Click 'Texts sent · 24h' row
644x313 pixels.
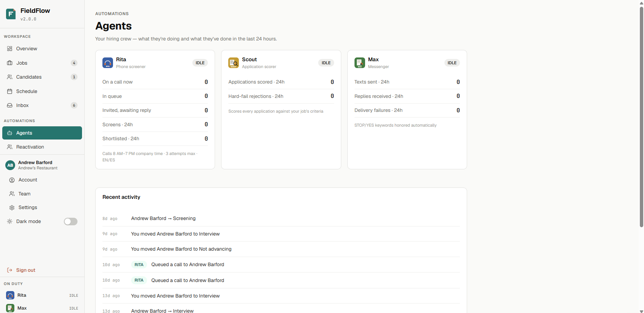[407, 82]
